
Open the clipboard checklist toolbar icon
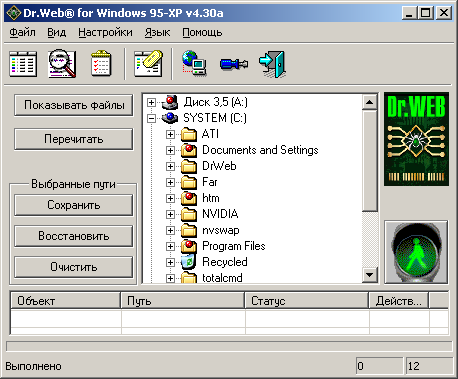(101, 63)
